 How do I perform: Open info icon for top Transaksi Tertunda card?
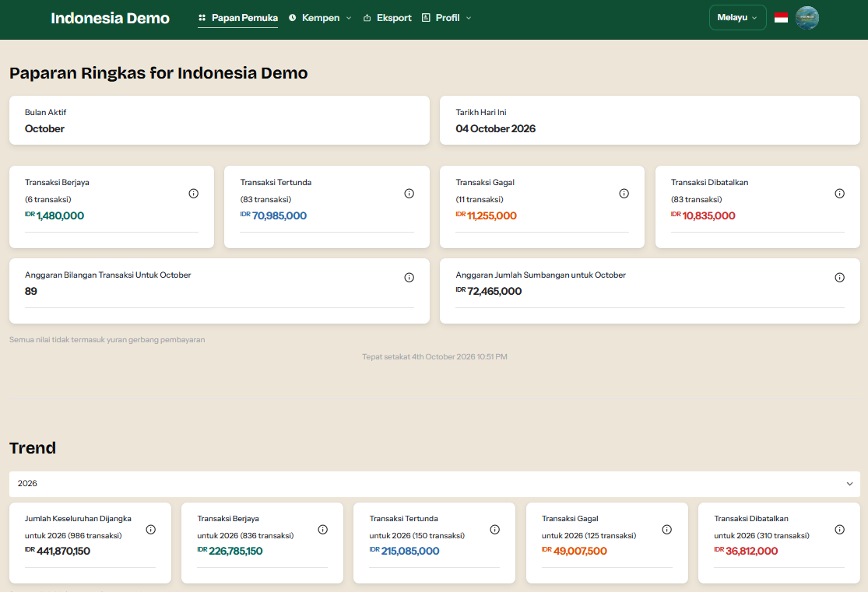click(409, 193)
